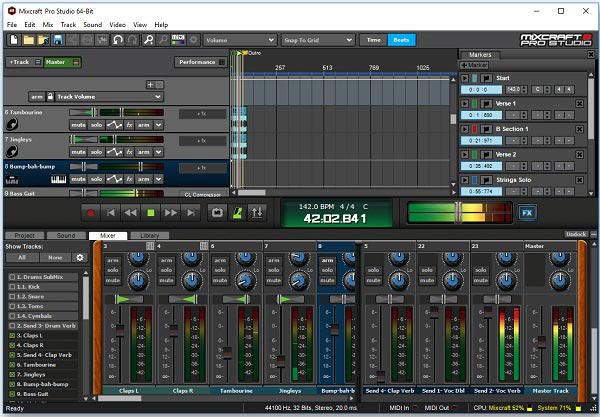The width and height of the screenshot is (600, 417).
Task: Click the Tambourine track pan slider
Action: (83, 112)
